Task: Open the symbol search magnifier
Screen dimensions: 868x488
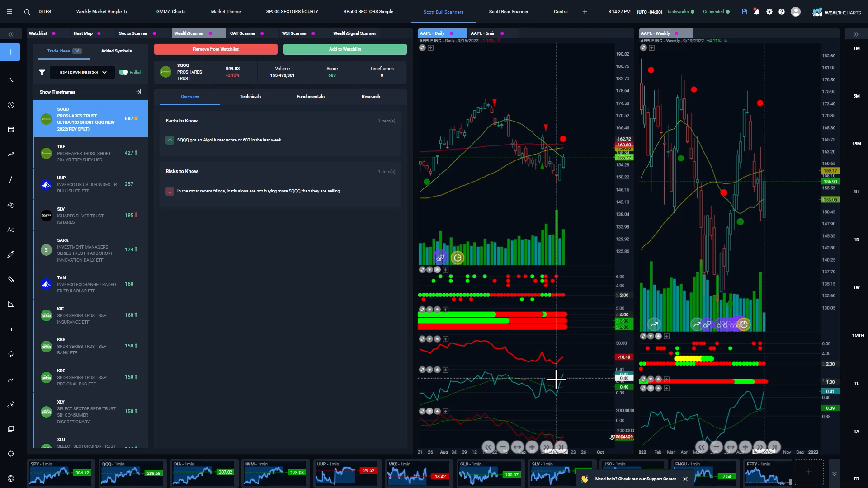Action: 27,12
